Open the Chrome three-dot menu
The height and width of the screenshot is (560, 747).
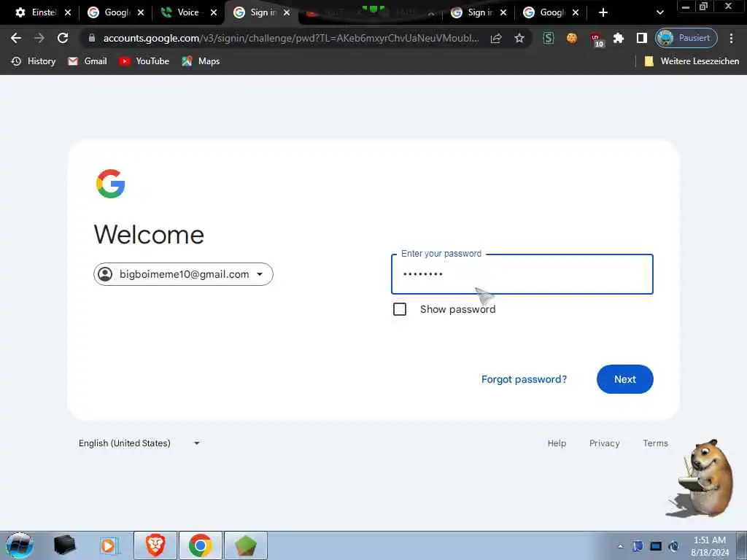731,38
